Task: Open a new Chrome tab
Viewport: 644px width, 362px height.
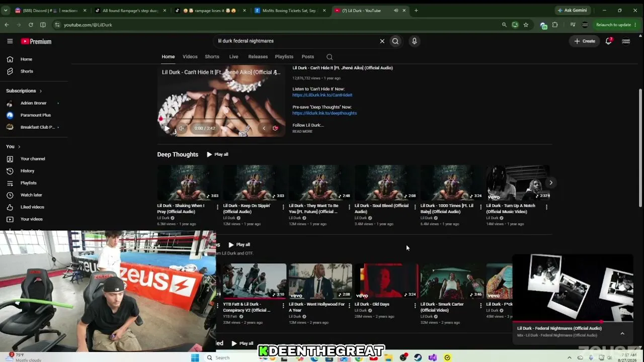Action: click(x=416, y=10)
